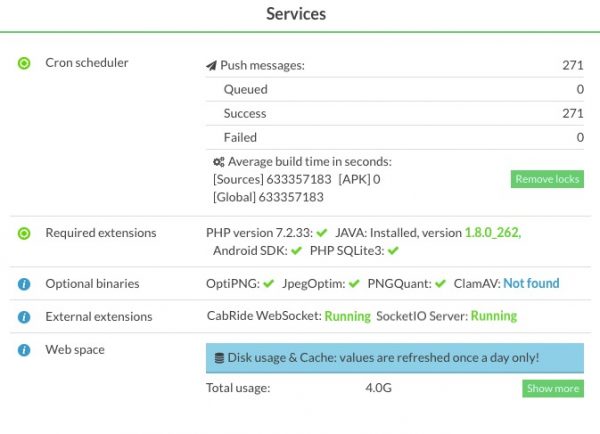
Task: Click the CabRide WebSocket Running status
Action: pyautogui.click(x=347, y=316)
